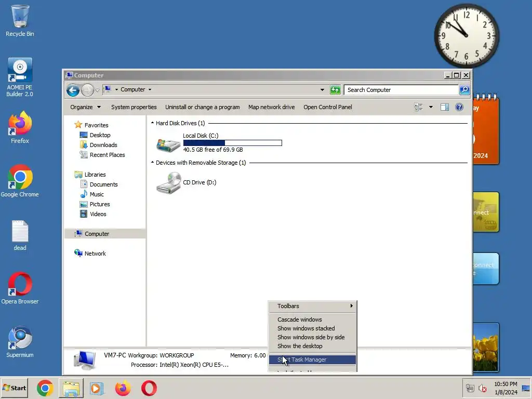Open the views more options arrow
The width and height of the screenshot is (532, 399).
(x=431, y=107)
